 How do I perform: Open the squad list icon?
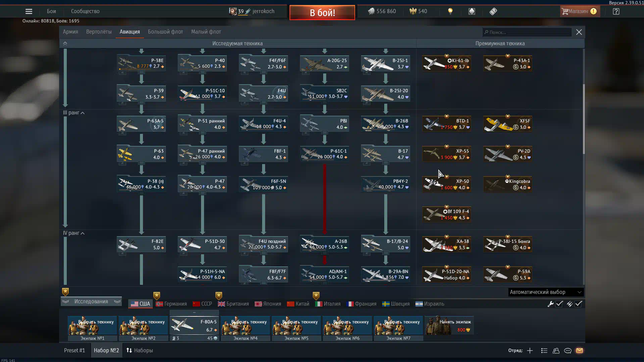[x=544, y=351]
